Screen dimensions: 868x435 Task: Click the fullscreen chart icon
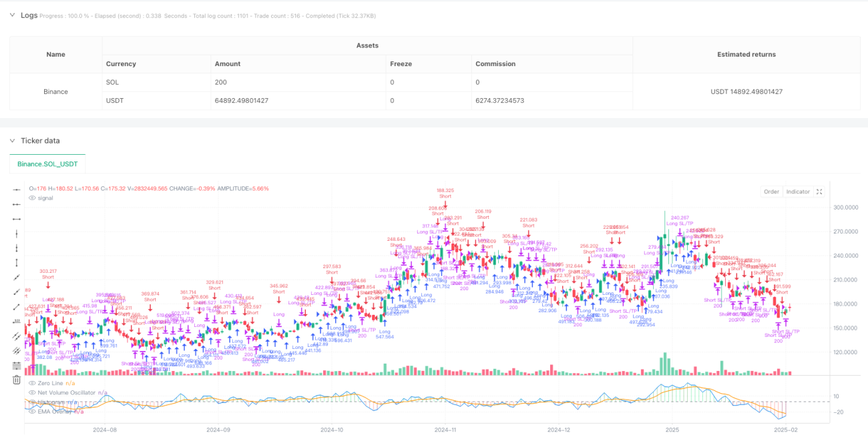tap(820, 191)
